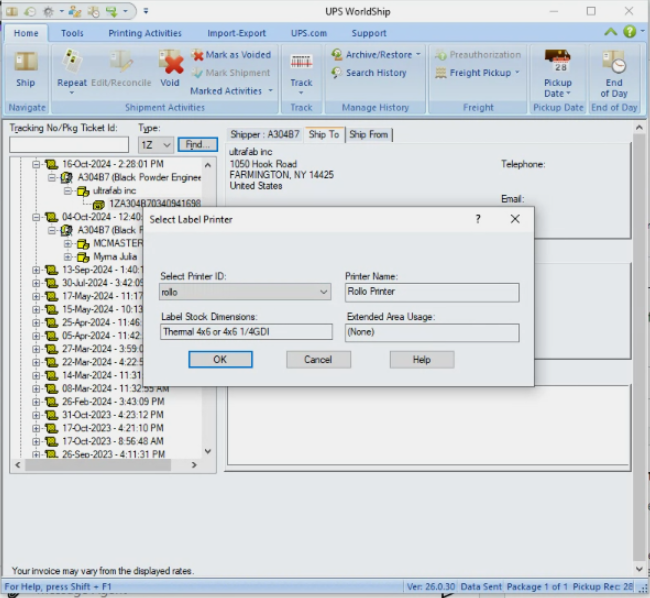This screenshot has width=650, height=598.
Task: Open the Archive/Restore dropdown arrow
Action: pos(418,54)
